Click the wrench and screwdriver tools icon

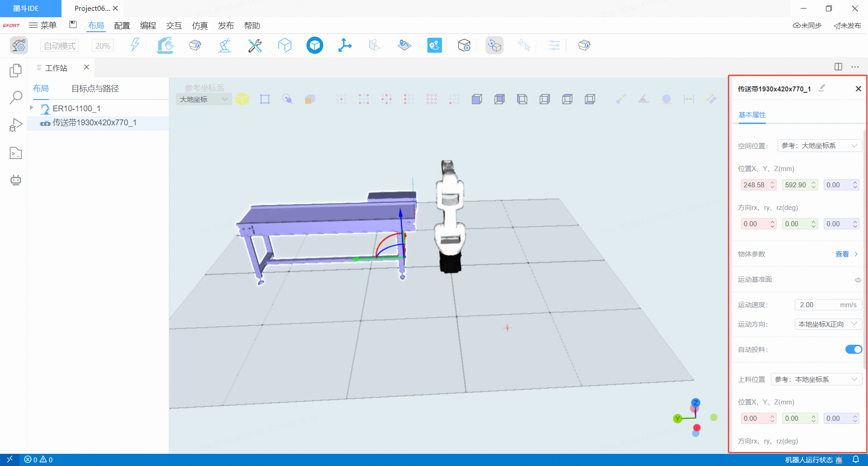tap(255, 46)
